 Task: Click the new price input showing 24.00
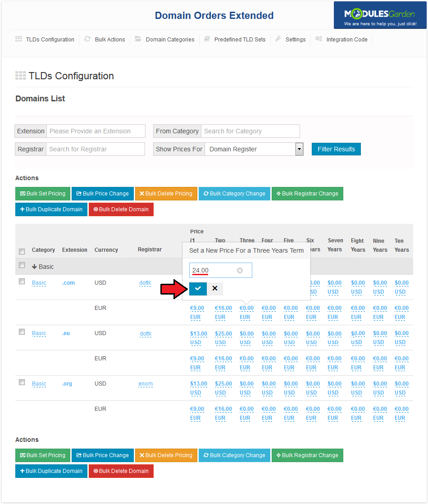coord(221,270)
